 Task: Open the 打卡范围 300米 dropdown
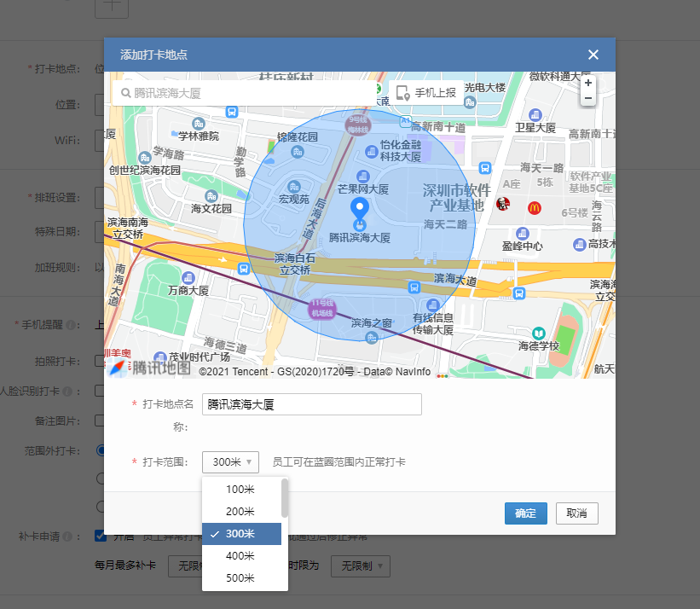click(230, 462)
